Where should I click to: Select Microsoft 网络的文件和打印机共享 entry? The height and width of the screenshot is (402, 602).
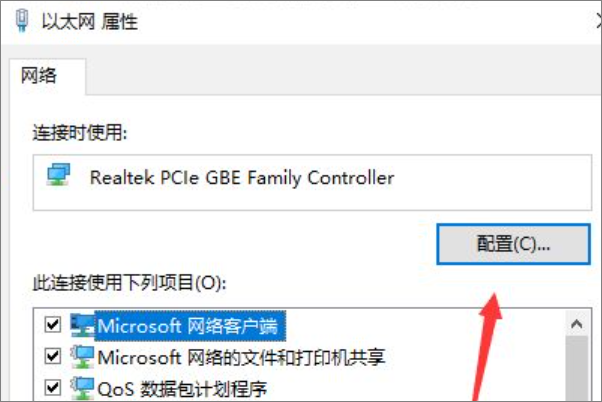tap(241, 357)
